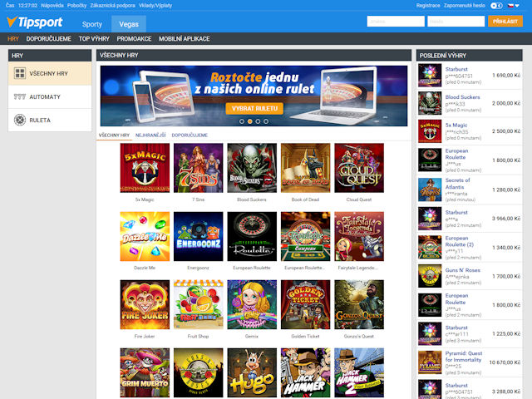Open Vklady/Výplaty link

(155, 6)
